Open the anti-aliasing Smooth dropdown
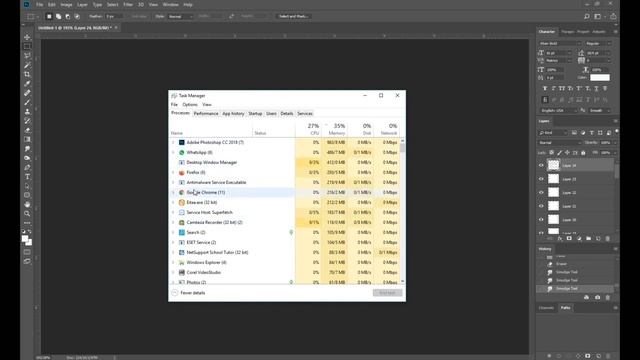 [600, 110]
